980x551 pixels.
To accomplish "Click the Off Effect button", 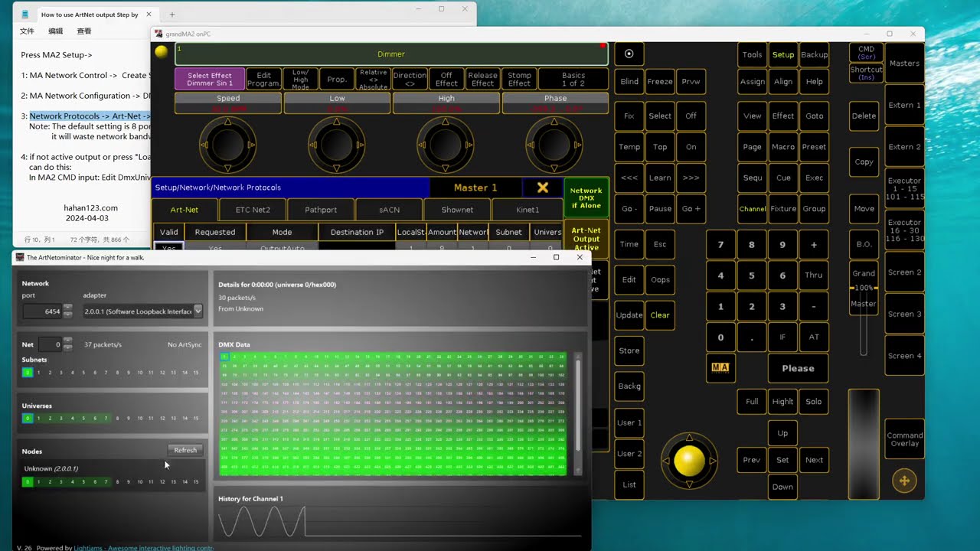I will click(446, 79).
